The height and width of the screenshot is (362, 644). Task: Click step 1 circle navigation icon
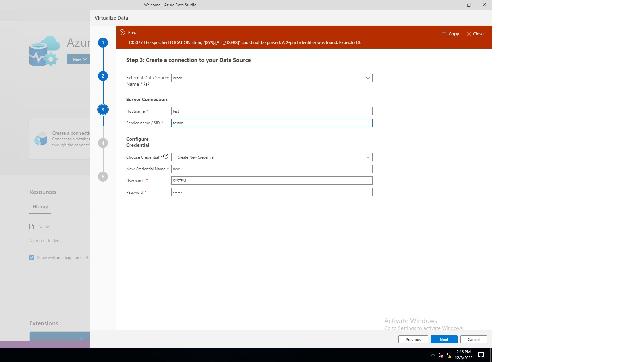[103, 42]
